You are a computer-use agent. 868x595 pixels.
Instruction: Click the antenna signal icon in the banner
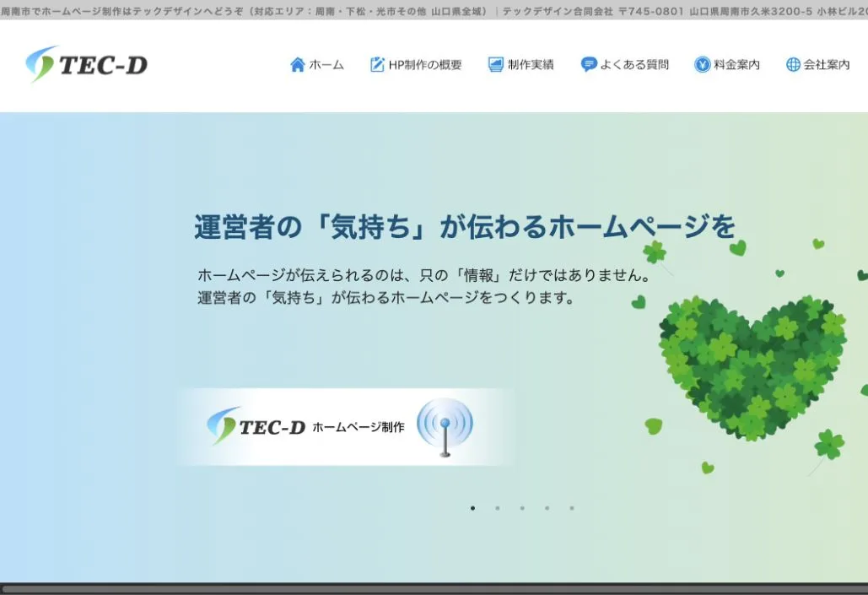tap(445, 427)
